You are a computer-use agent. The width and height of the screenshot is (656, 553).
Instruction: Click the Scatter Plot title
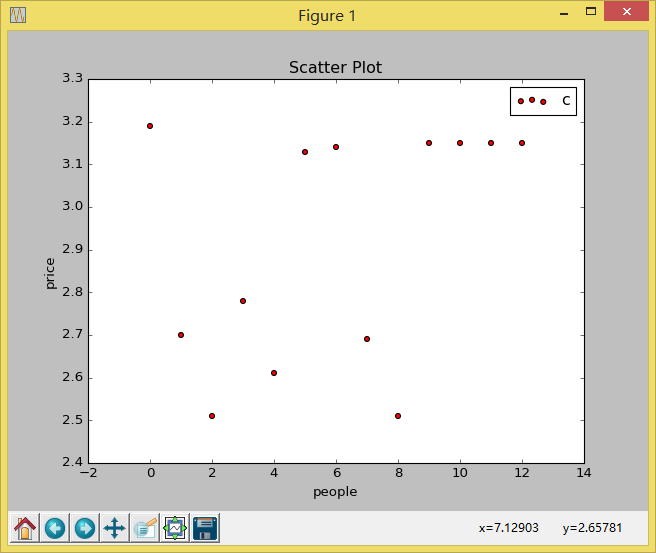click(x=335, y=67)
